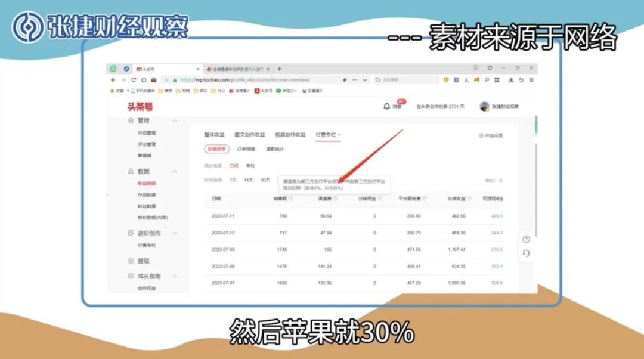The height and width of the screenshot is (359, 644).
Task: Click the info icon next to 销售额 header
Action: click(x=291, y=199)
